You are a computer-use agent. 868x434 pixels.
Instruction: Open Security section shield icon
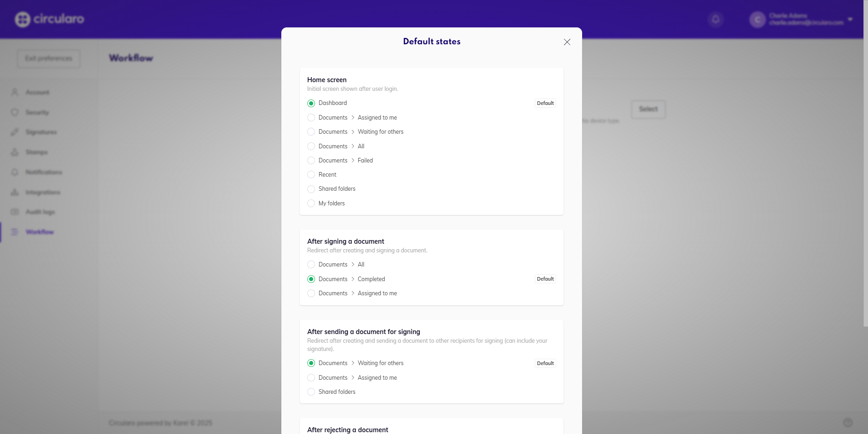(15, 112)
